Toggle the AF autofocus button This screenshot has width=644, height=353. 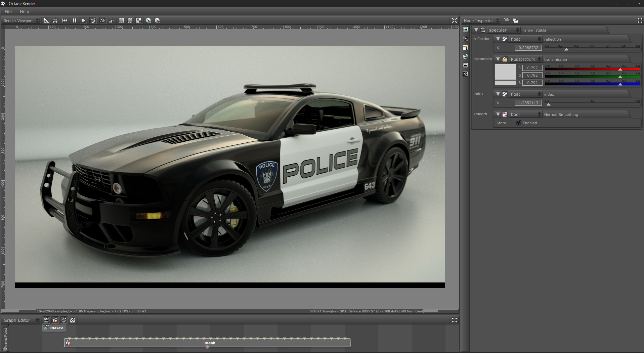tap(103, 20)
